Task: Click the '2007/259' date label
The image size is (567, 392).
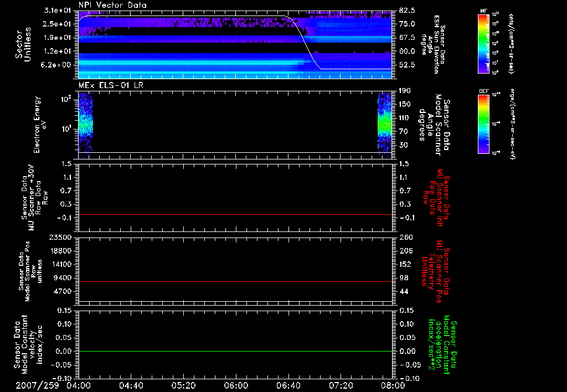Action: pos(37,385)
